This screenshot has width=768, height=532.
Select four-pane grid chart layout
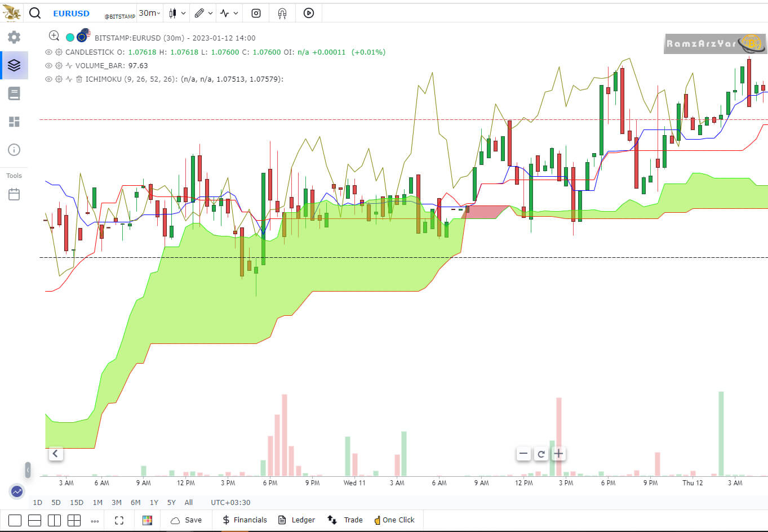click(x=74, y=521)
